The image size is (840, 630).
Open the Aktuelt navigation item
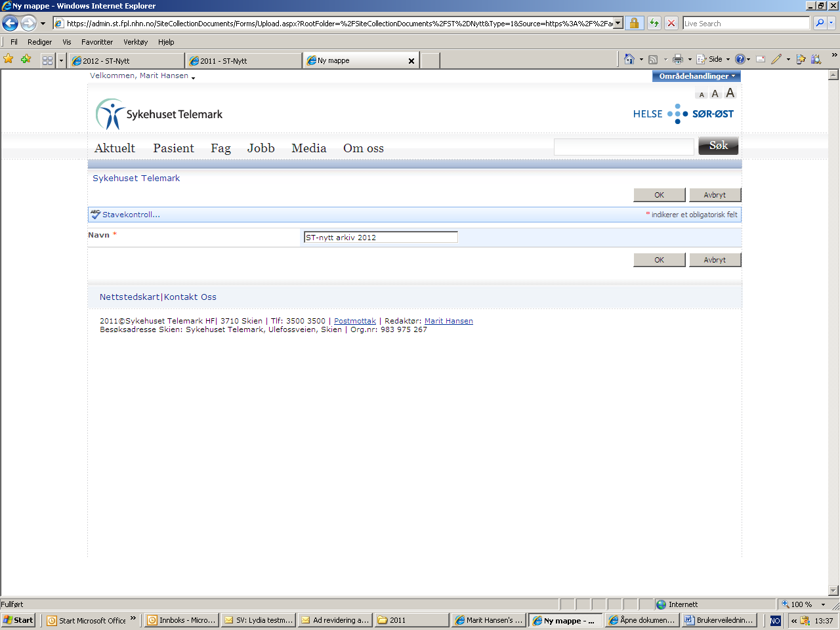115,148
